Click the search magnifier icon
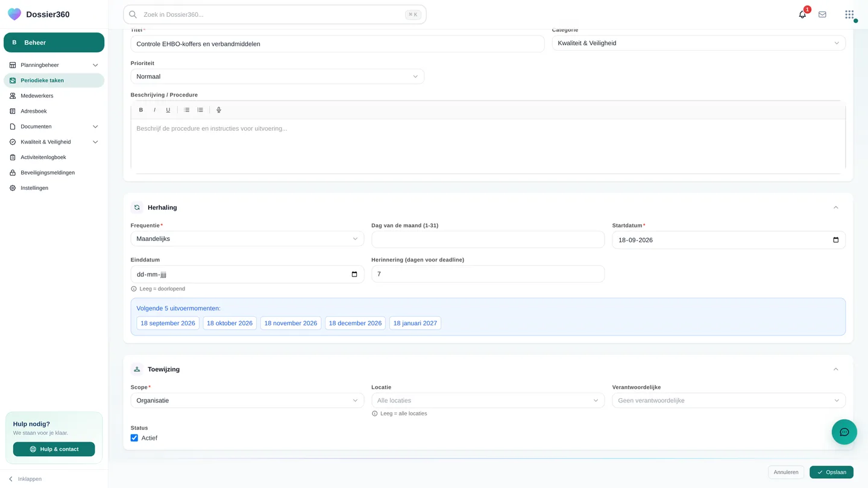 coord(133,14)
